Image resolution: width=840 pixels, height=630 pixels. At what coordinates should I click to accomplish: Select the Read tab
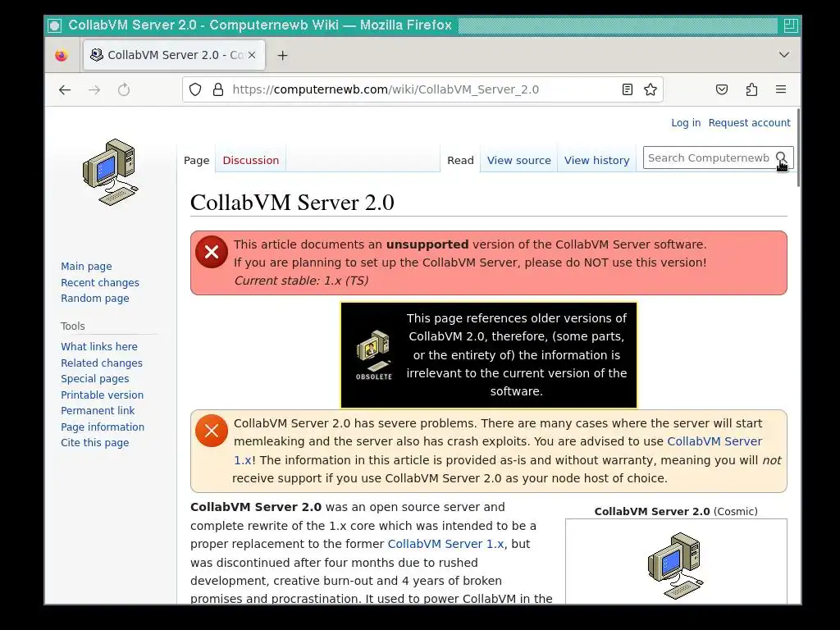tap(461, 160)
